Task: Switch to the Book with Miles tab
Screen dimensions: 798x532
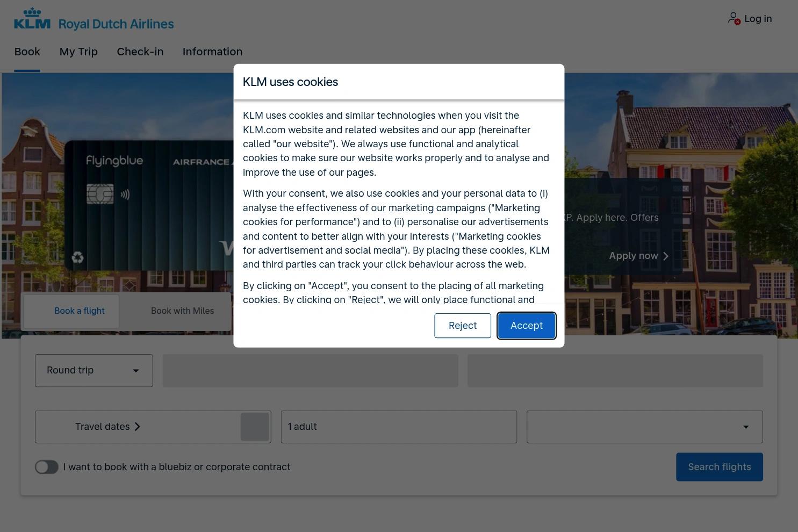Action: [x=182, y=311]
